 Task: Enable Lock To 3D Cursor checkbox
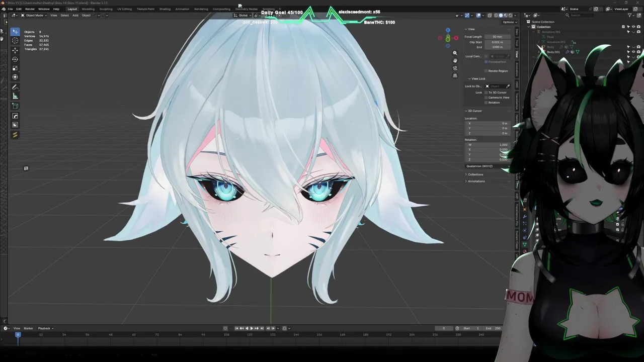(x=486, y=93)
